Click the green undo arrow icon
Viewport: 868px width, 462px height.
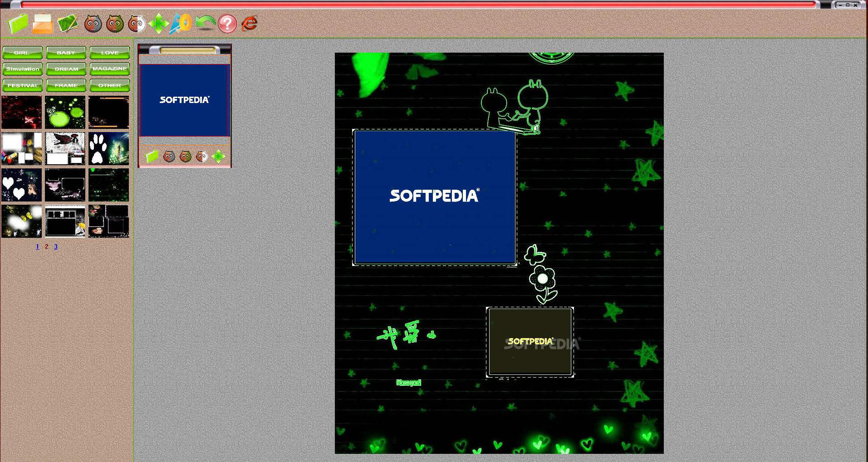click(x=205, y=23)
